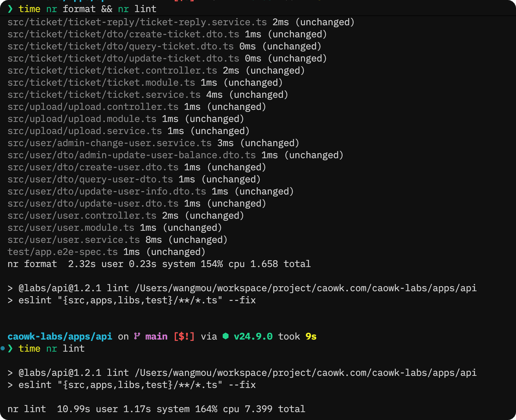Click the green prompt arrow before 'time nr lint'
The image size is (516, 420).
point(10,348)
